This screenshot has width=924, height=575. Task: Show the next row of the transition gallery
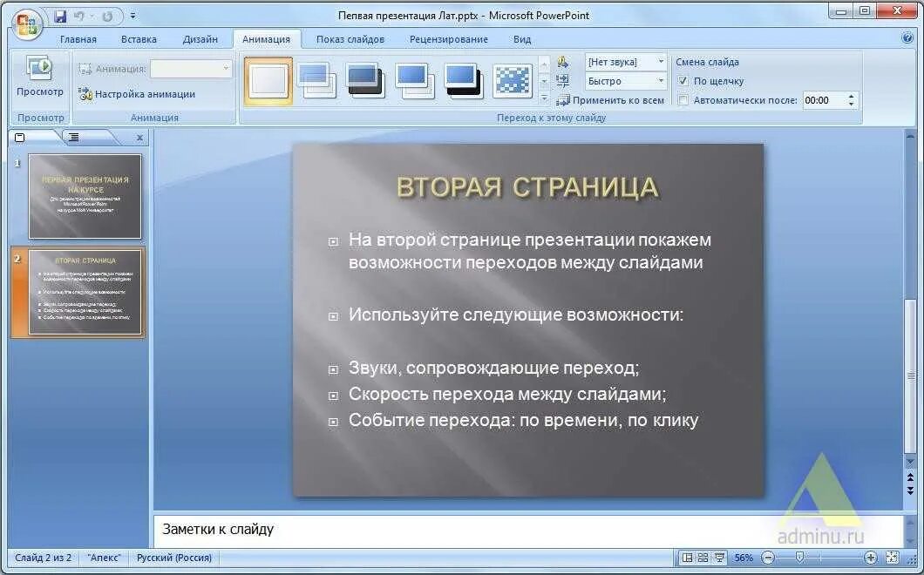coord(545,81)
